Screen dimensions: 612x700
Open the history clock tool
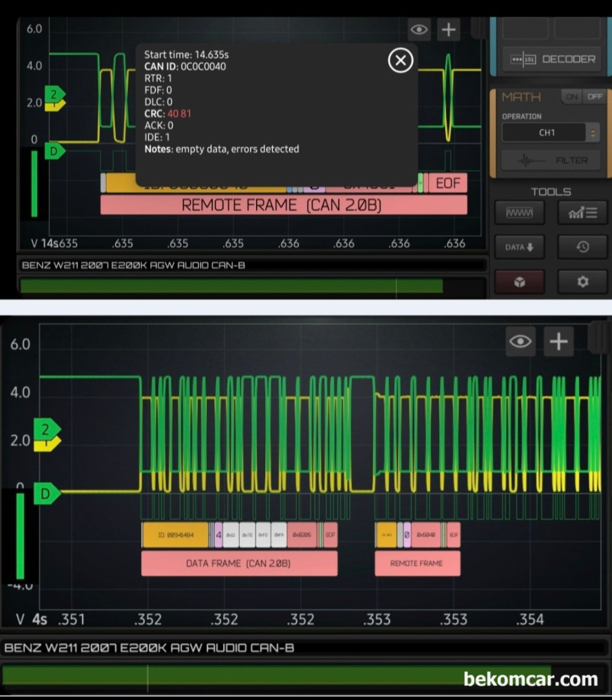[x=583, y=247]
